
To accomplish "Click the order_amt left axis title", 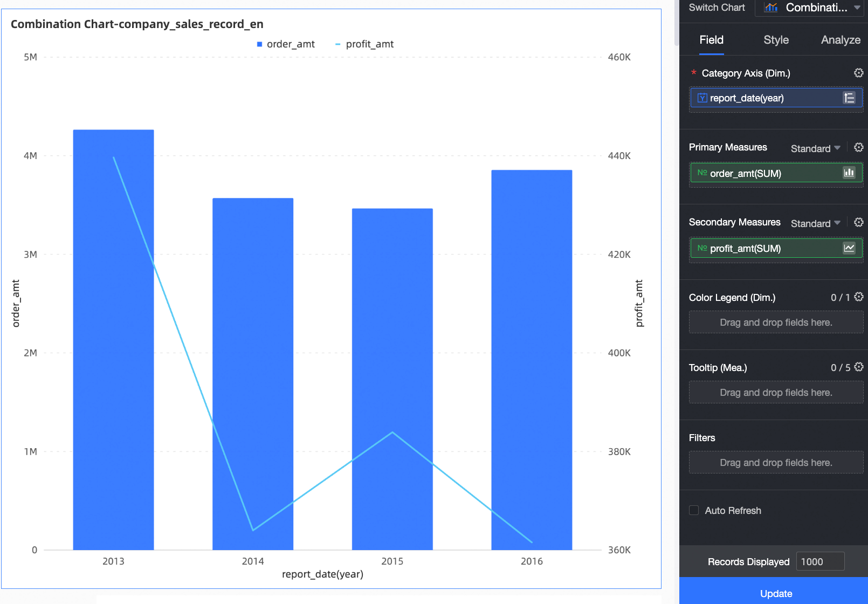I will click(x=16, y=303).
